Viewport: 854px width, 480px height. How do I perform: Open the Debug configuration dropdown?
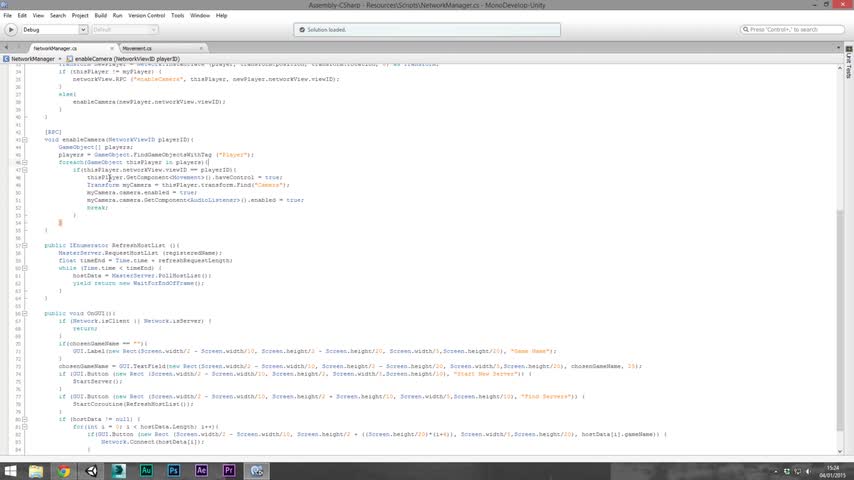pyautogui.click(x=53, y=29)
